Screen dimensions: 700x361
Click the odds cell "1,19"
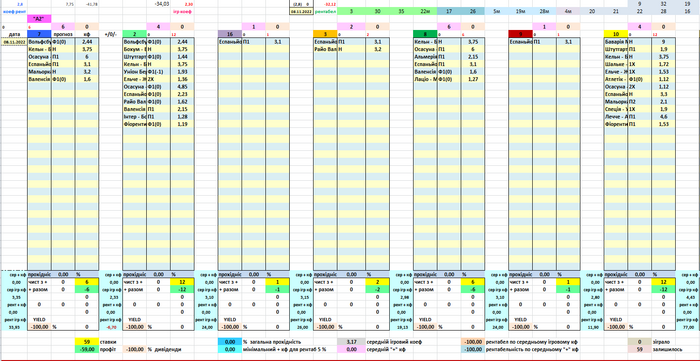click(x=182, y=124)
